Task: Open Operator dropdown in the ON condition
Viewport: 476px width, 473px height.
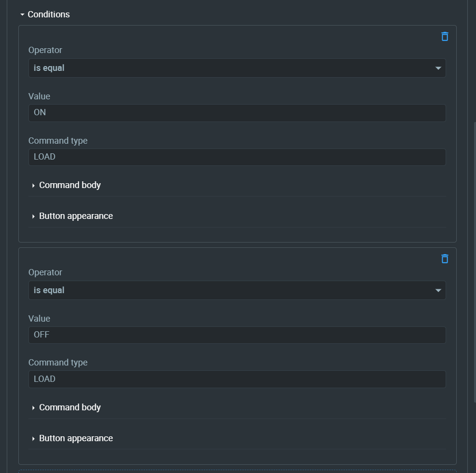Action: 237,68
